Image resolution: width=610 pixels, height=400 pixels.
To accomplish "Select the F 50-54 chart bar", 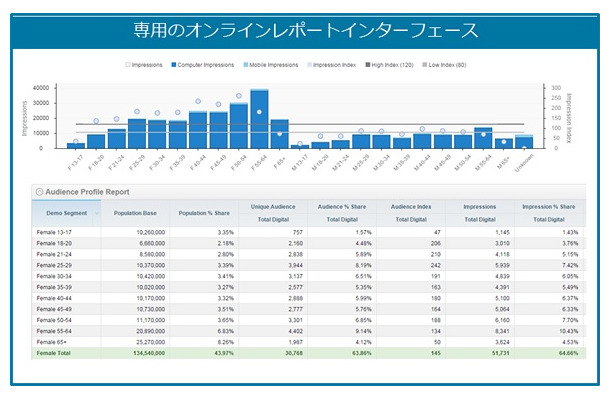I will [x=239, y=126].
